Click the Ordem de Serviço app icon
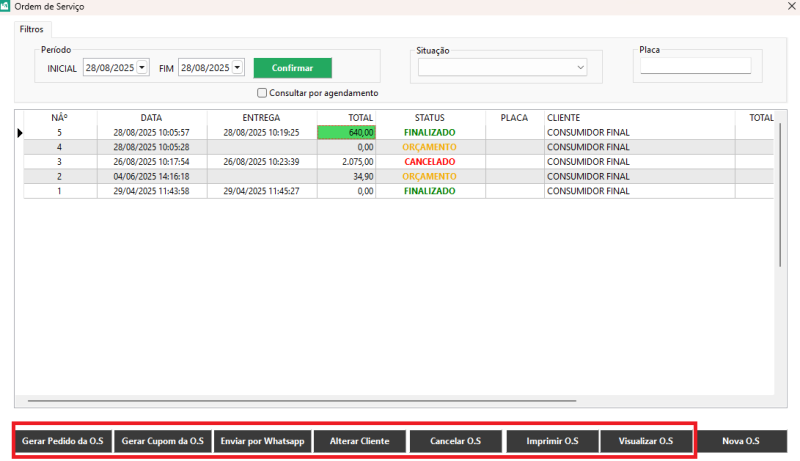This screenshot has height=461, width=800. coord(5,6)
